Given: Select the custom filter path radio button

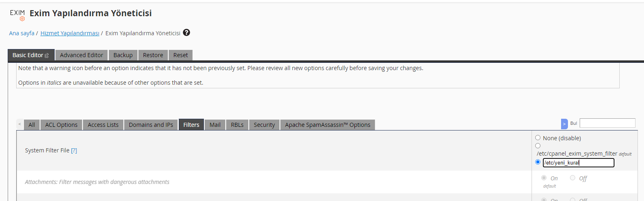Looking at the screenshot, I should pyautogui.click(x=538, y=162).
